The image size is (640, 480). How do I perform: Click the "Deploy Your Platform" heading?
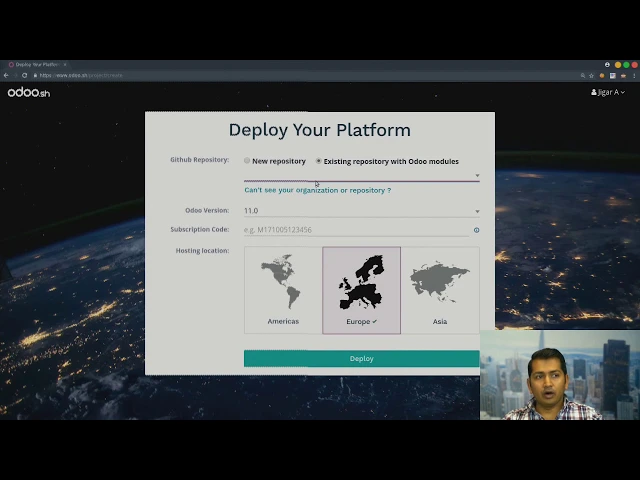pos(320,130)
